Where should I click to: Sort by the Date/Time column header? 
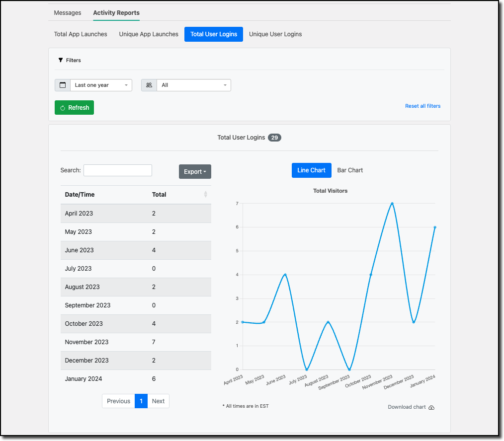[x=80, y=194]
